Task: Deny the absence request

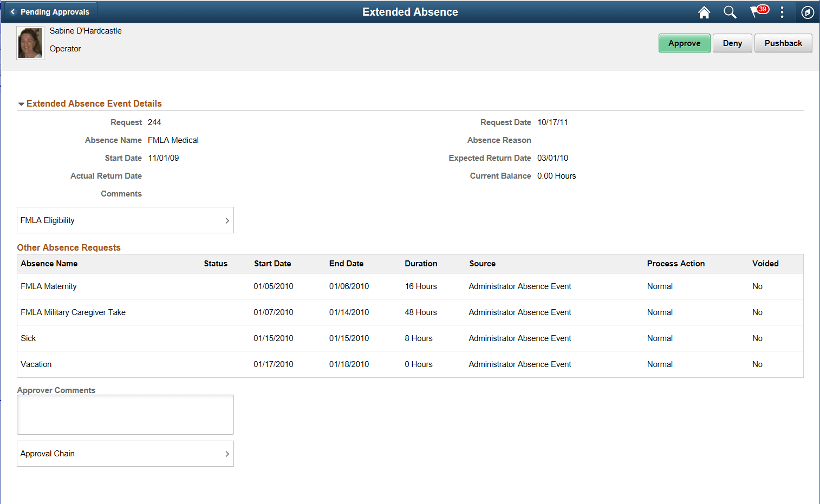Action: tap(732, 43)
